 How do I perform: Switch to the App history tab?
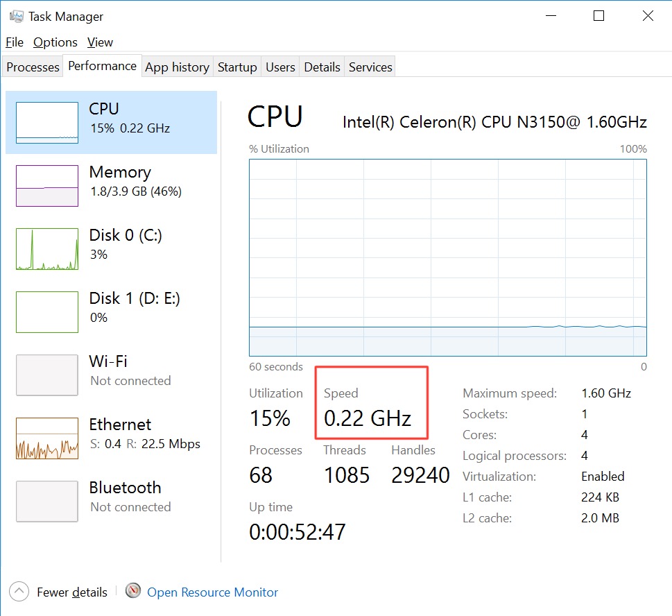[x=177, y=67]
